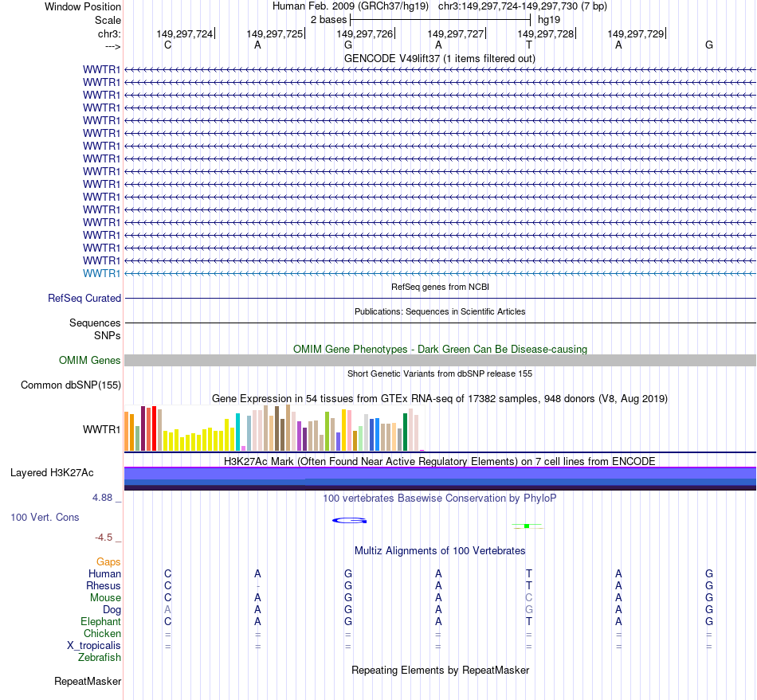Click the orange Gaps row label
The width and height of the screenshot is (757, 700).
(x=108, y=561)
